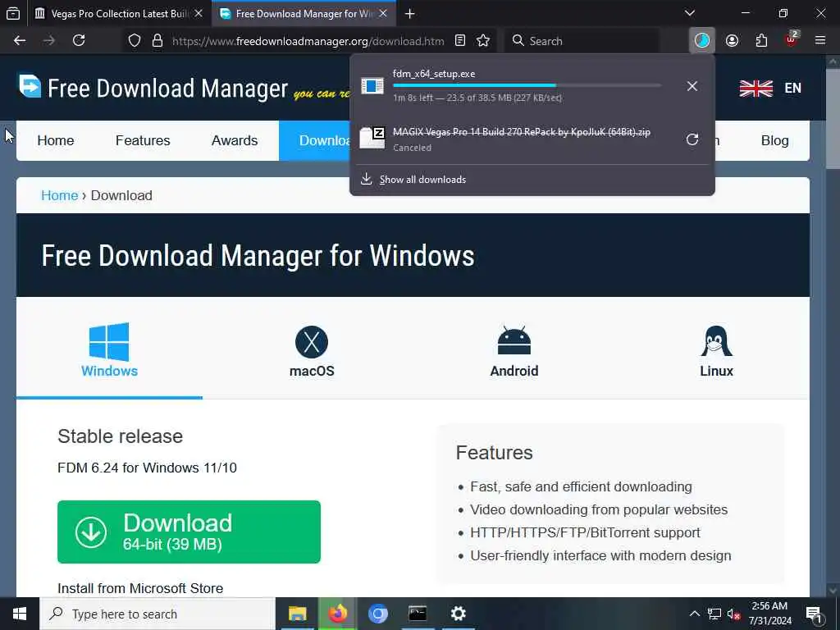Show hidden system tray icons
Viewport: 840px width, 630px height.
pyautogui.click(x=694, y=614)
